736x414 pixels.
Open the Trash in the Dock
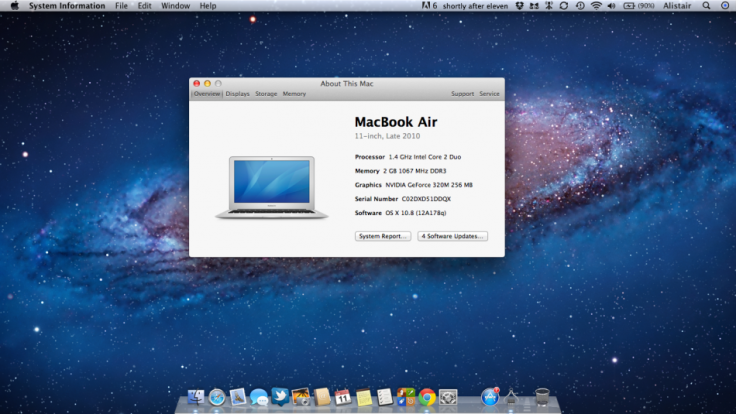click(x=542, y=397)
